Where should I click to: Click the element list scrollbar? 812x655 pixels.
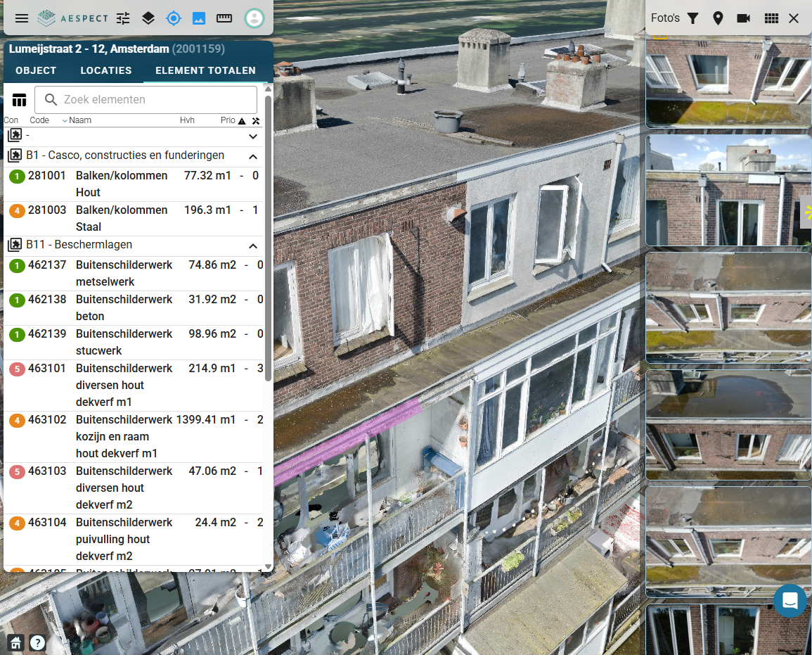(x=269, y=239)
